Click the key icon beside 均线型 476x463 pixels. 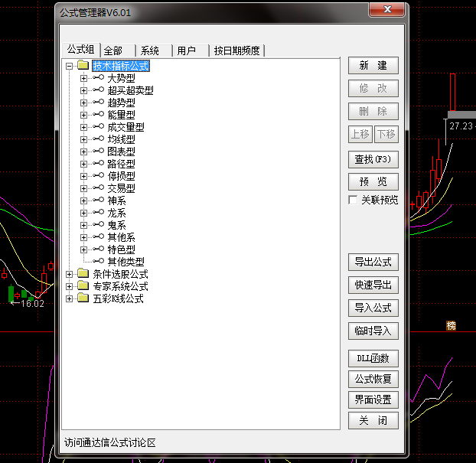(x=98, y=139)
